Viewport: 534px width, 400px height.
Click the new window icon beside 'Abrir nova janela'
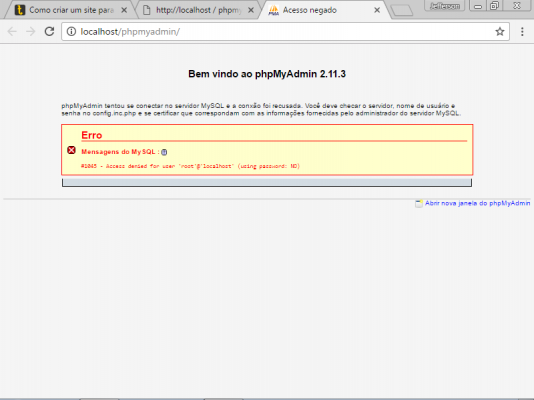click(x=419, y=204)
